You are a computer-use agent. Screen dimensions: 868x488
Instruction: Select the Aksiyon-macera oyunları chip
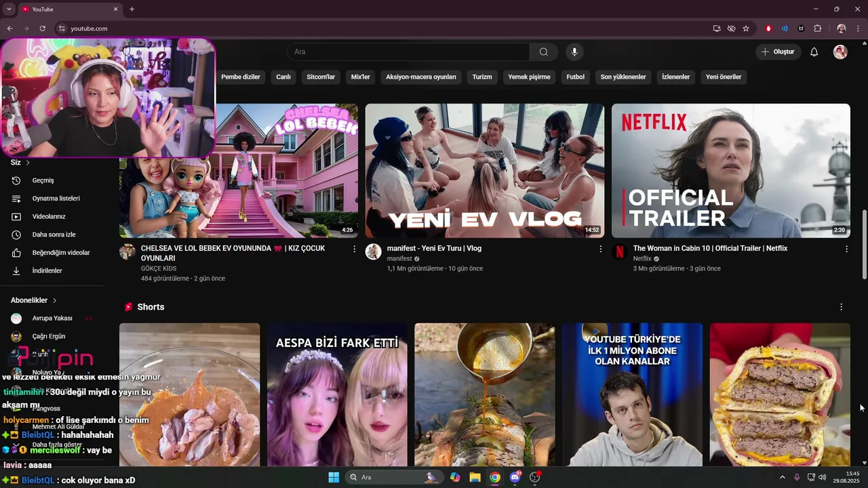click(x=421, y=77)
